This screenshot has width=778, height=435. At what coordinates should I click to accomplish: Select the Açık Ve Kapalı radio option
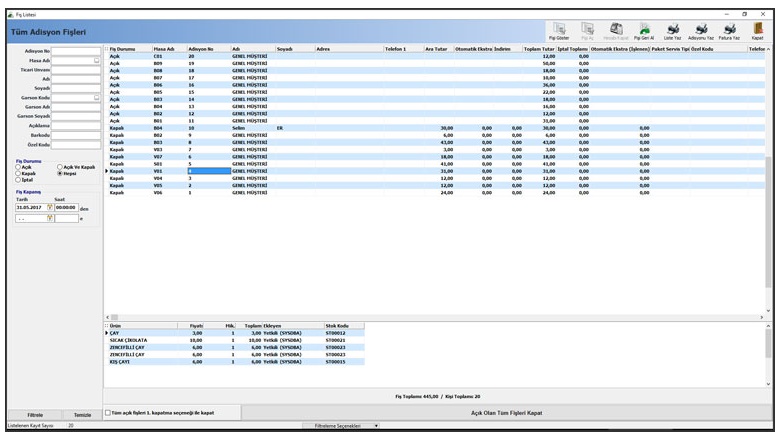[x=61, y=167]
